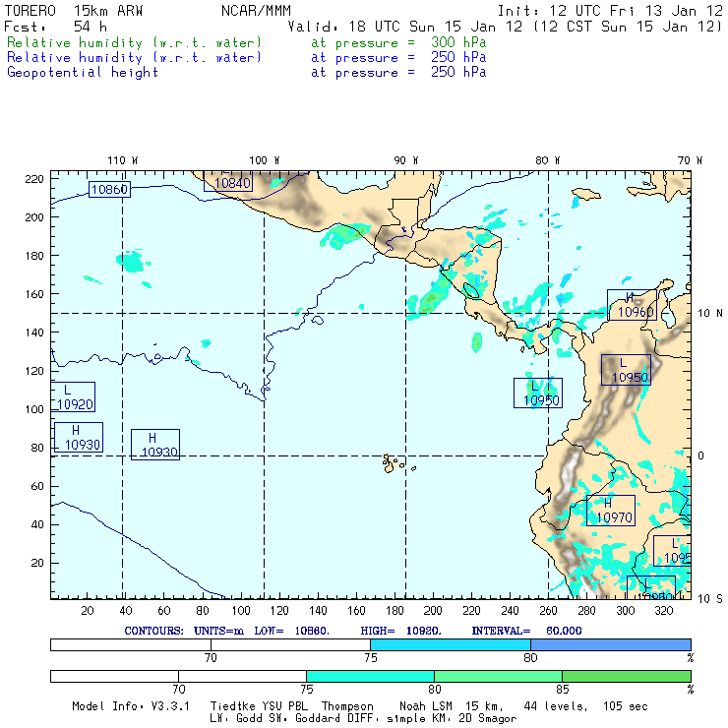Click the 44 levels, text in model info

pyautogui.click(x=556, y=706)
